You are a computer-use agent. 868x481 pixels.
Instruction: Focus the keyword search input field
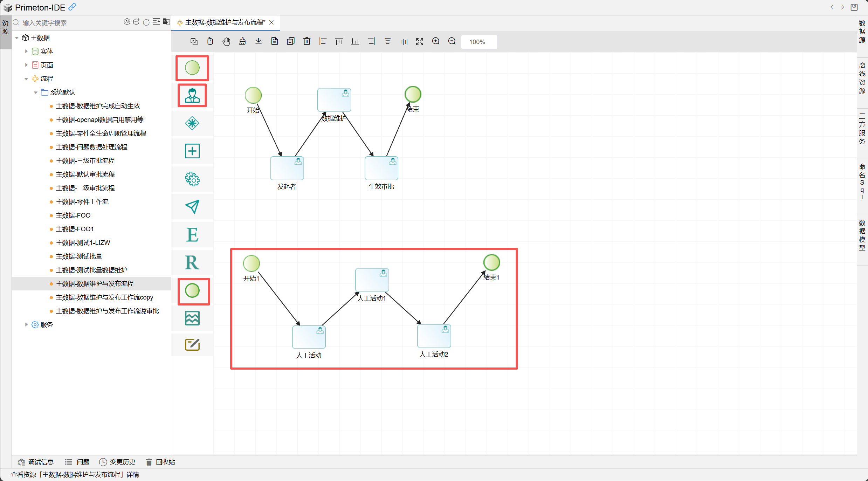[70, 23]
